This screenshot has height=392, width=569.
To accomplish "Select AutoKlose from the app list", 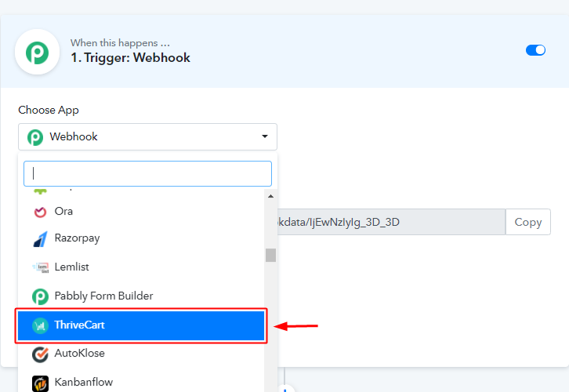I will (141, 354).
